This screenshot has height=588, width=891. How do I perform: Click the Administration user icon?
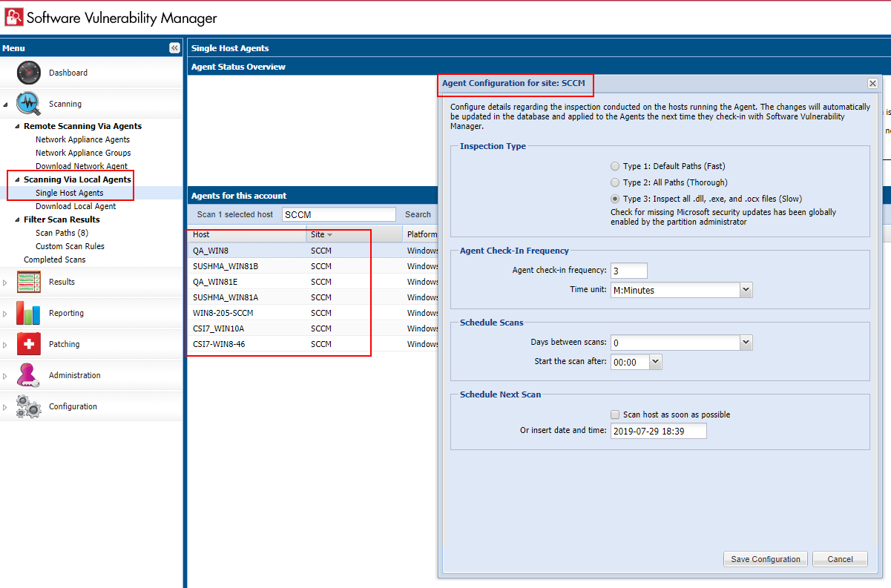point(28,375)
